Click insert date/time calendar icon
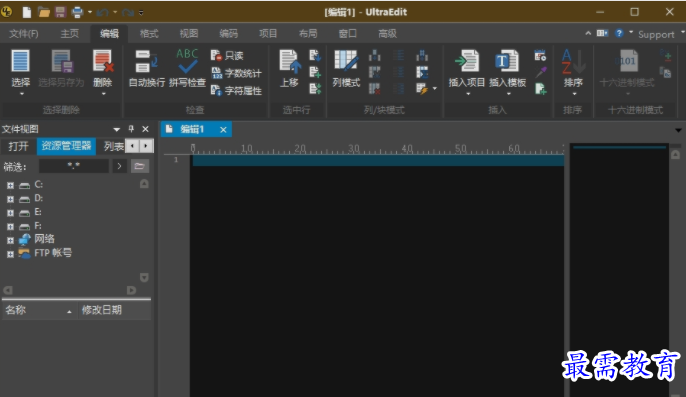 (540, 56)
